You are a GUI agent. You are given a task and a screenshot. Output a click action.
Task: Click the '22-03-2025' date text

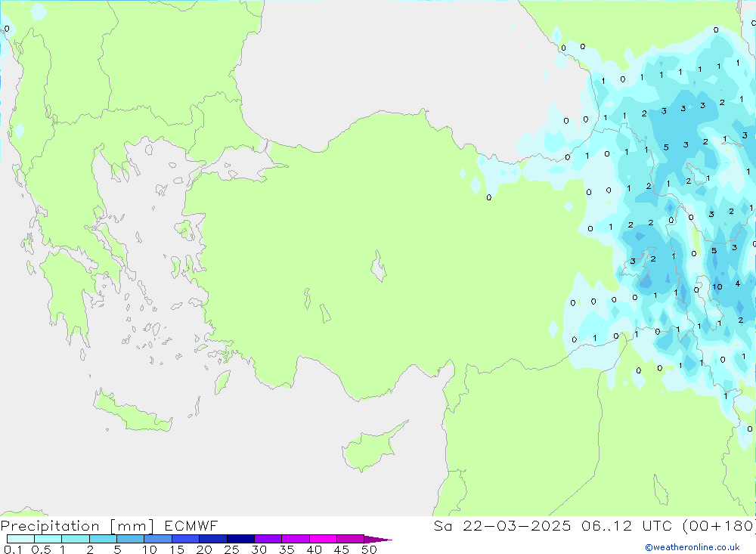517,525
